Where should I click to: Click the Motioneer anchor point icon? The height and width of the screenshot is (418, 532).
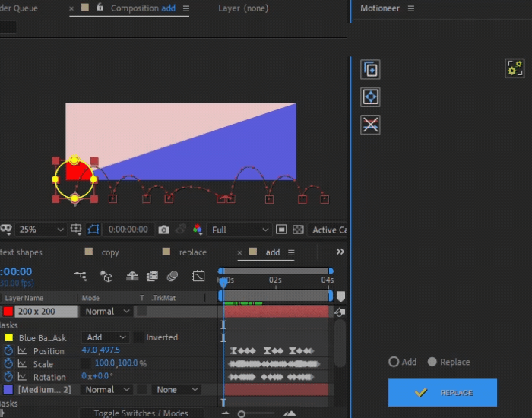click(x=370, y=97)
